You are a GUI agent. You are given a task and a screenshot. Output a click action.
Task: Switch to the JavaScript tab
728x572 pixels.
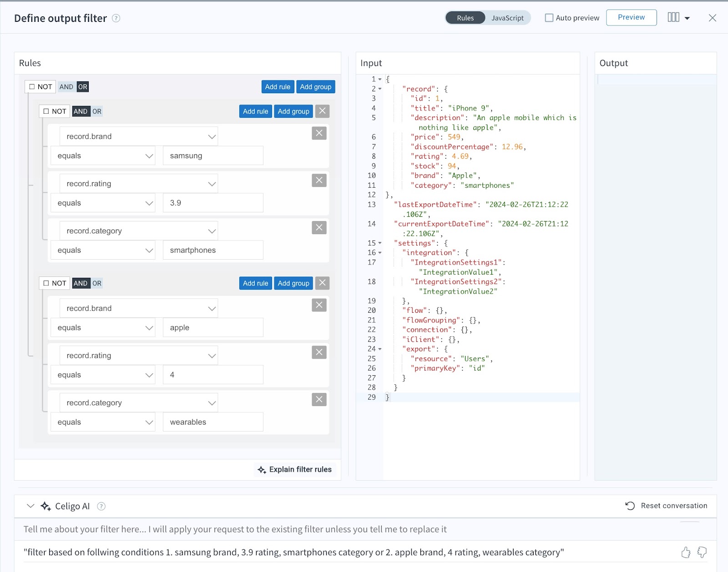[508, 18]
